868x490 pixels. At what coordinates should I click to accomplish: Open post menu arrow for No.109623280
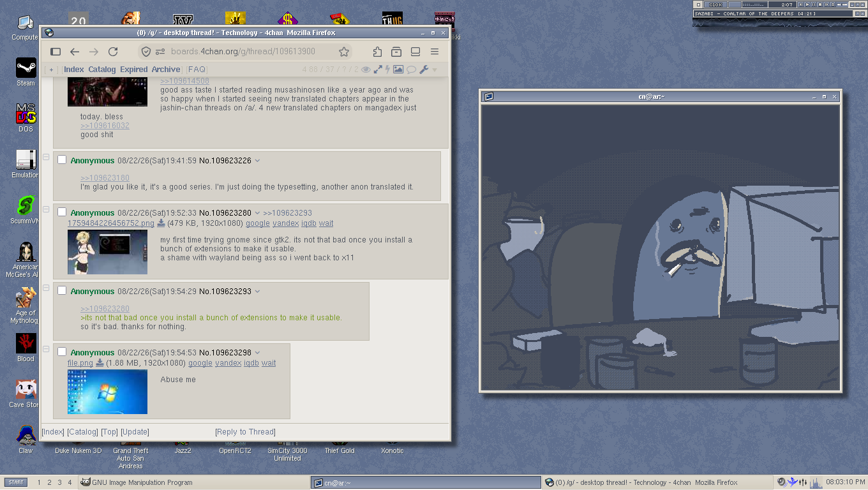pos(257,213)
